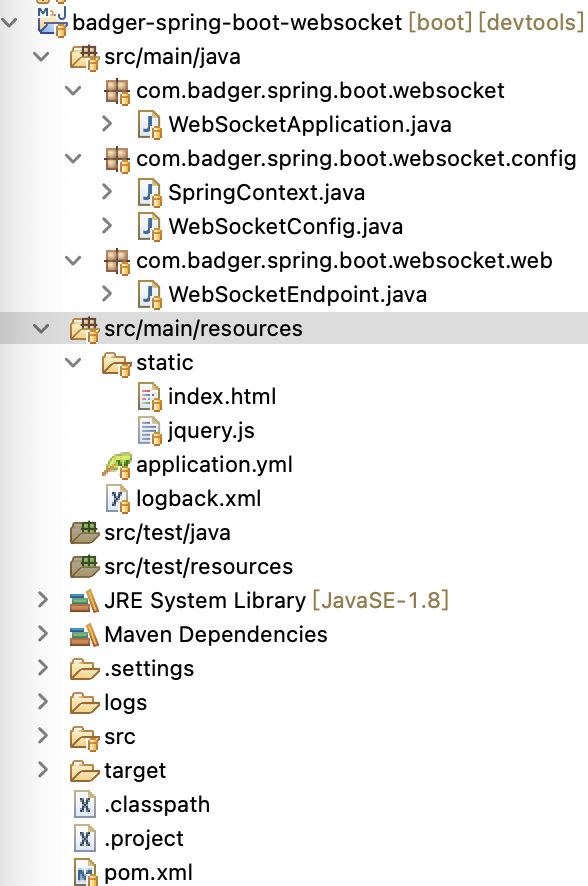The image size is (588, 886).
Task: Open the WebSocketApplication.java class icon
Action: 152,125
